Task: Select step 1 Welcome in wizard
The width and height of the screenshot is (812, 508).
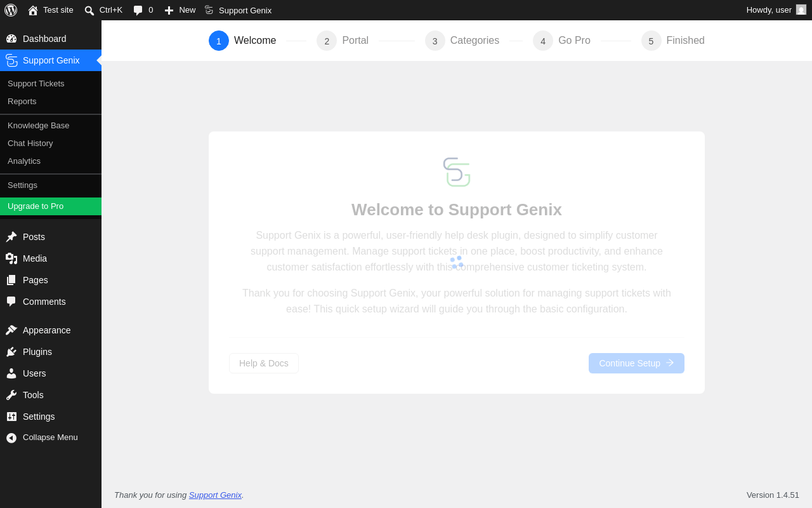Action: pyautogui.click(x=242, y=41)
